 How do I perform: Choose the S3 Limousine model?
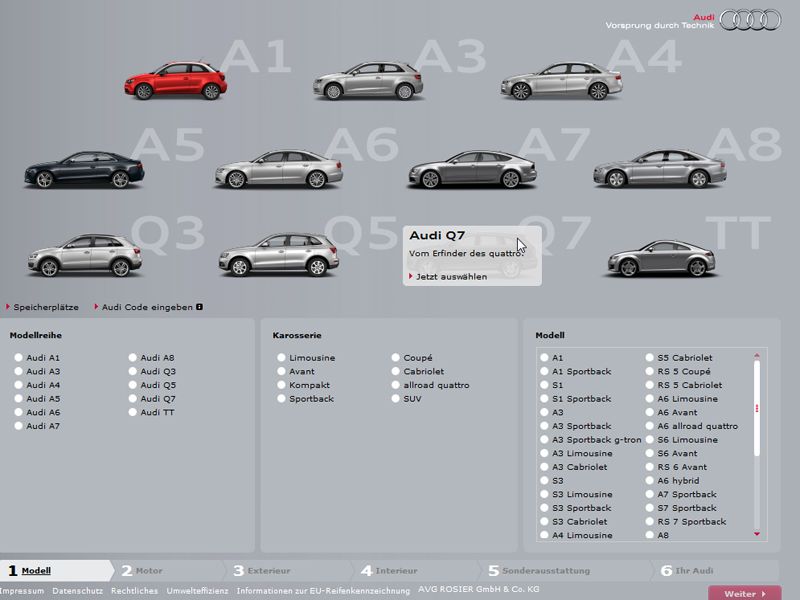coord(544,494)
